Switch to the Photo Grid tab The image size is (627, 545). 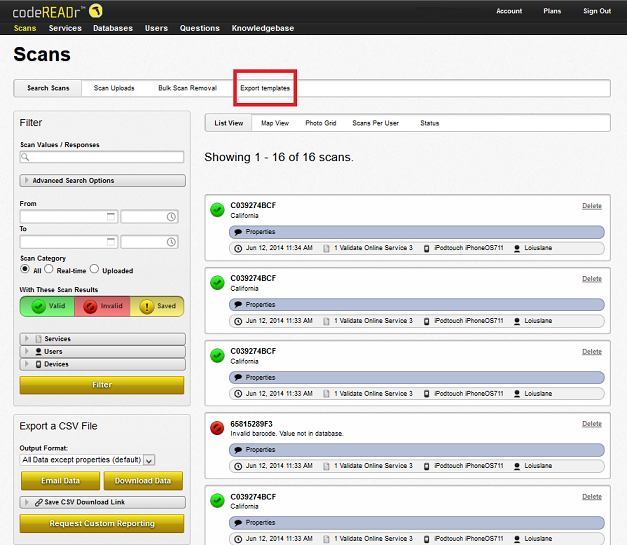click(x=321, y=123)
